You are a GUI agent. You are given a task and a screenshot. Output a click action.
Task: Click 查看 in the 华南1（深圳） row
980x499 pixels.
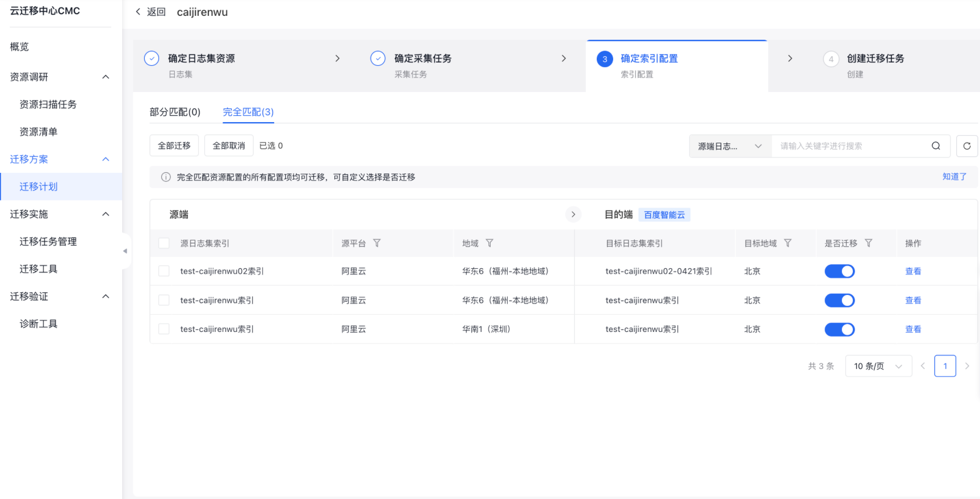913,329
